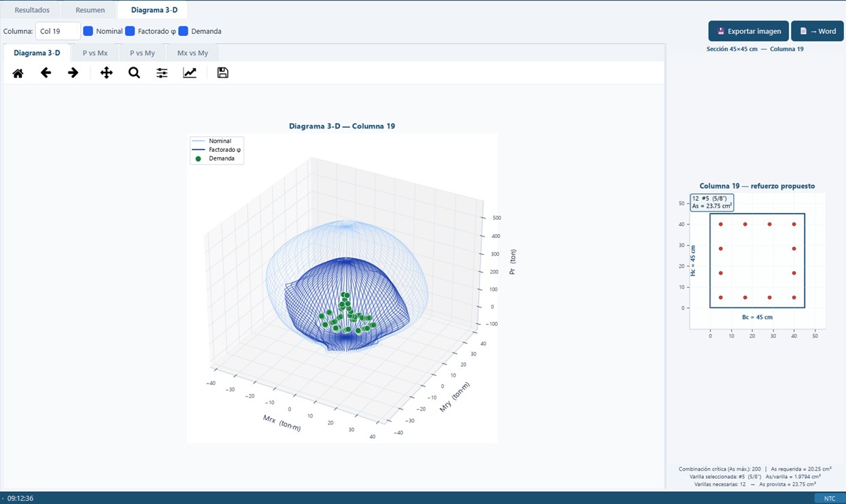Viewport: 846px width, 504px height.
Task: Activate the Zoom magnifier tool
Action: point(134,73)
